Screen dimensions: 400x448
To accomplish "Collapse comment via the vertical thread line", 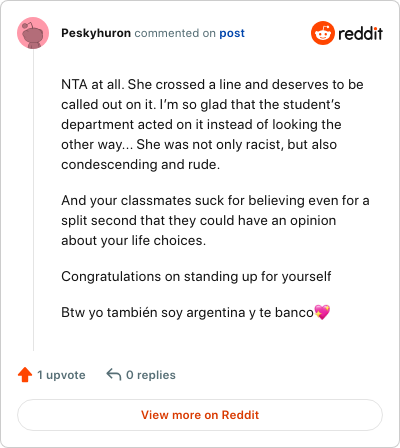I will click(33, 200).
